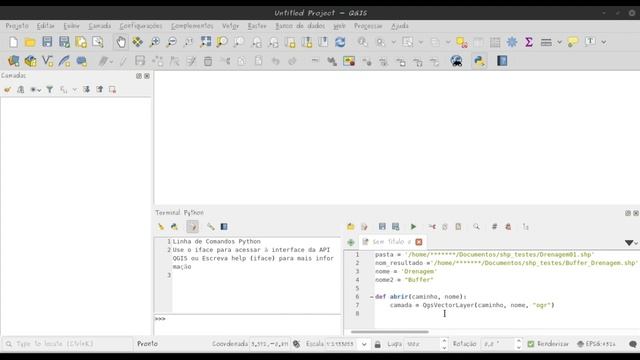The image size is (640, 360).
Task: Open layer styling brush in Camadas panel
Action: pyautogui.click(x=7, y=89)
